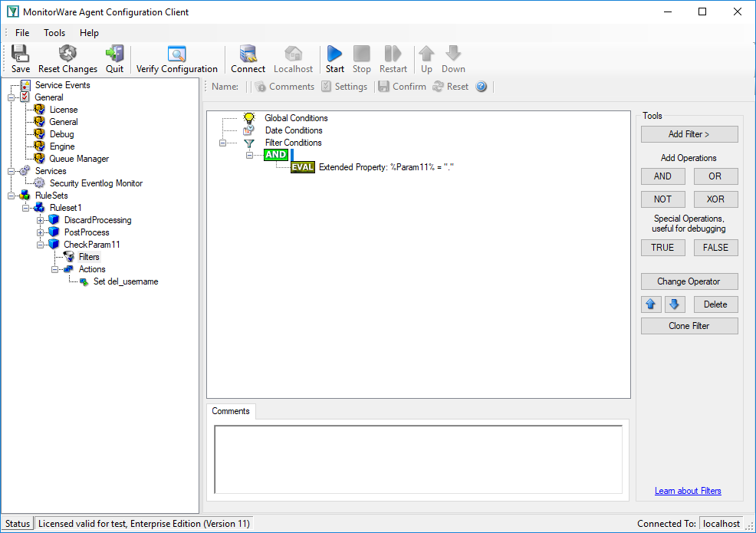The width and height of the screenshot is (756, 533).
Task: Click the Localhost toolbar icon
Action: click(293, 59)
